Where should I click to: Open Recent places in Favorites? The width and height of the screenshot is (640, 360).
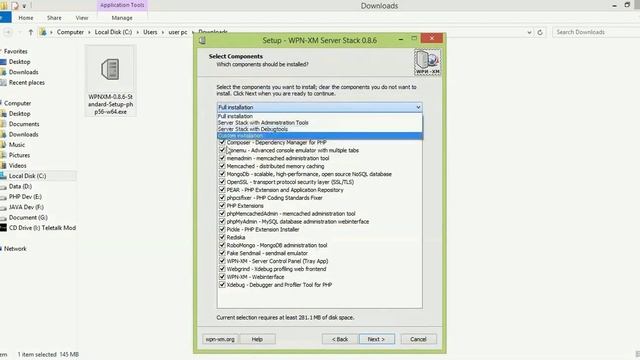pos(27,82)
